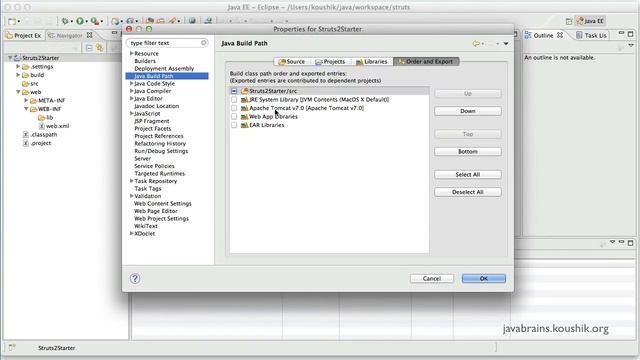Image resolution: width=640 pixels, height=360 pixels.
Task: Collapse the WEB-INF folder in Project Explorer
Action: click(x=26, y=109)
